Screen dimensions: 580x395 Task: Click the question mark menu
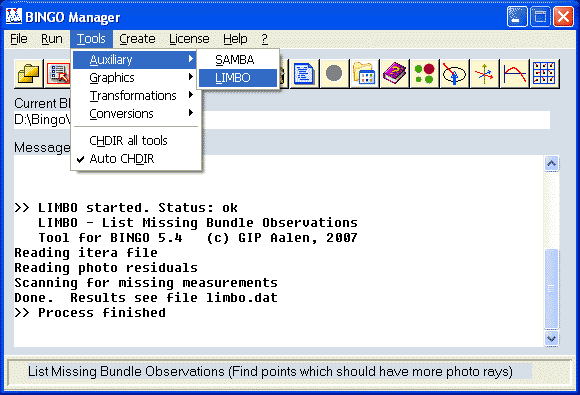[x=264, y=39]
